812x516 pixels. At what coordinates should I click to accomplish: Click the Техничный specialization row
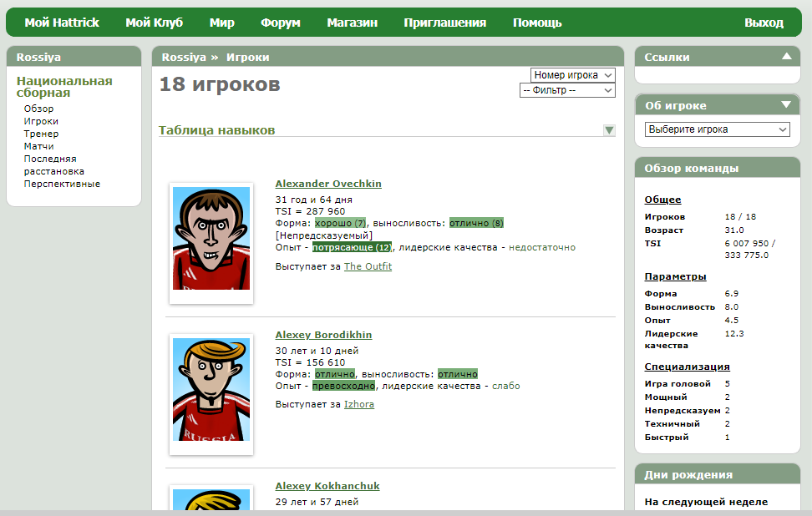tap(688, 424)
